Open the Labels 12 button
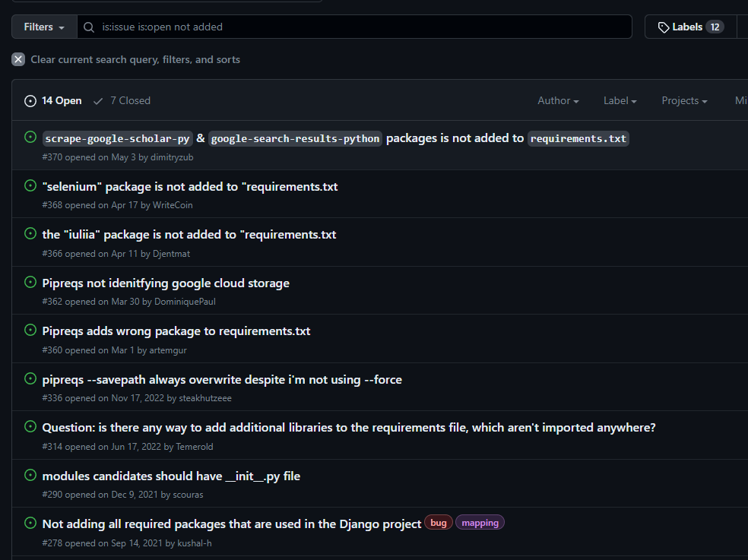This screenshot has height=560, width=748. pos(689,27)
